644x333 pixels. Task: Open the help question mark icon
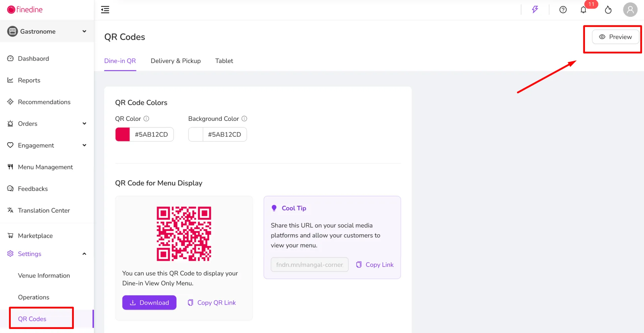click(x=563, y=10)
